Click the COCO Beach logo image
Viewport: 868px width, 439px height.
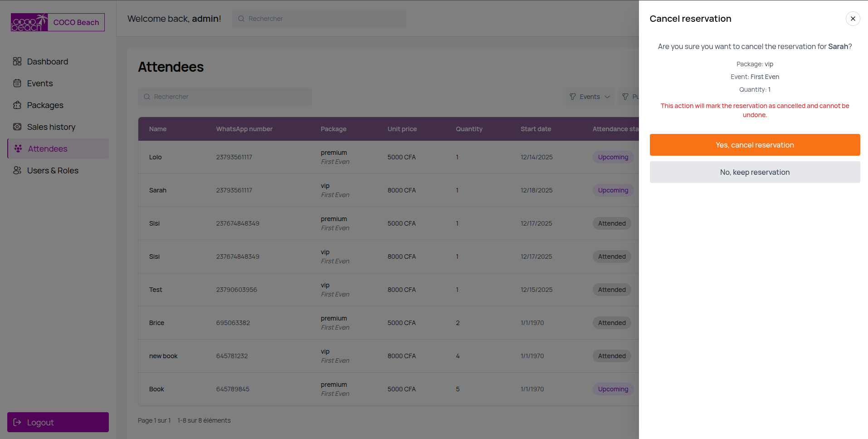(x=29, y=22)
